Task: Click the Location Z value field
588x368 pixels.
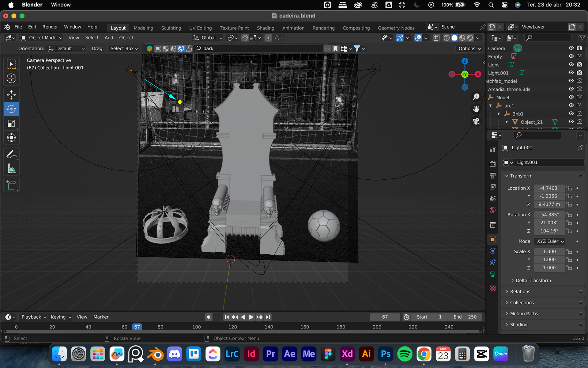Action: [x=549, y=204]
